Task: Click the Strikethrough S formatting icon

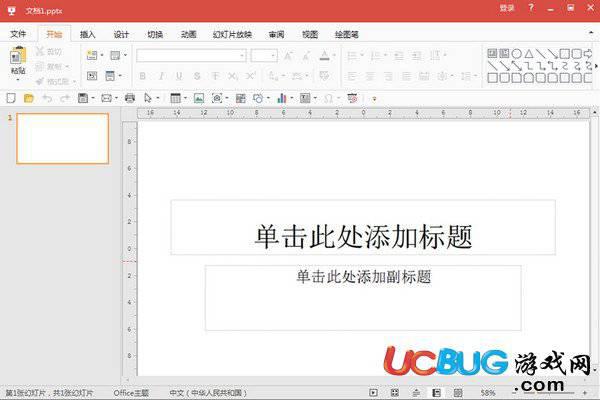Action: 197,76
